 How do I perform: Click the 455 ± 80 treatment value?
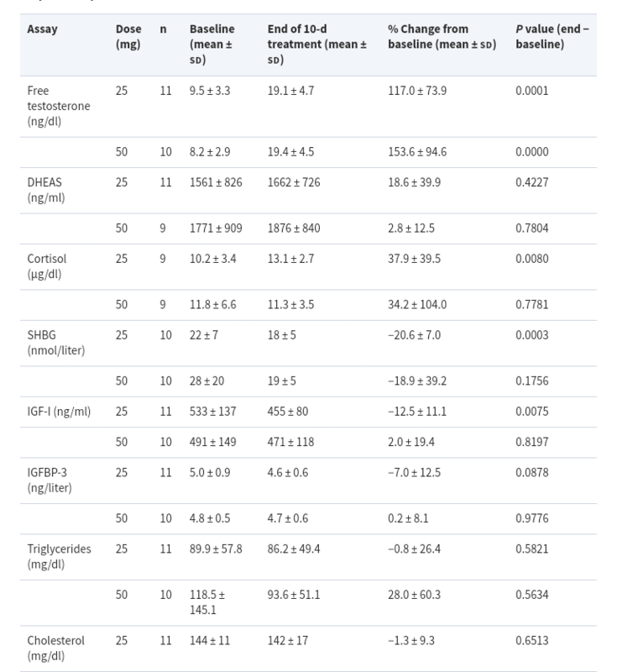[x=288, y=412]
